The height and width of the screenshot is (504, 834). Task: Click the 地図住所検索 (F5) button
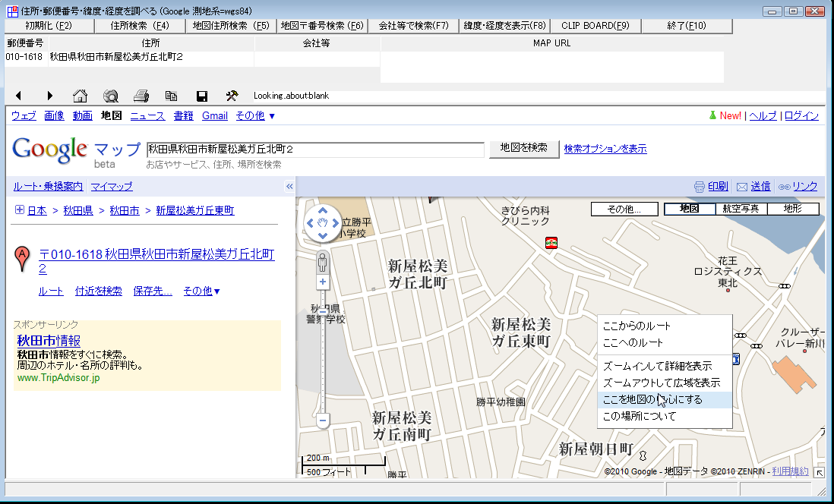[232, 26]
